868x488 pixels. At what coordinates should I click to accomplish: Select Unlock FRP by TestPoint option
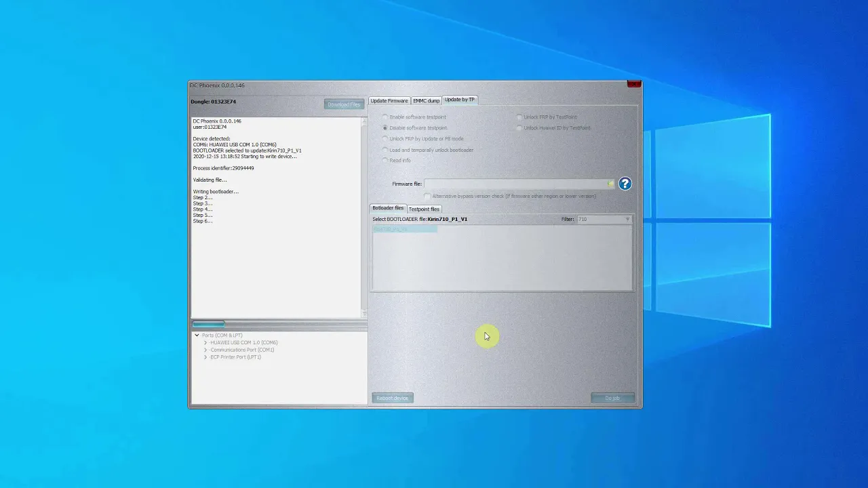coord(520,117)
